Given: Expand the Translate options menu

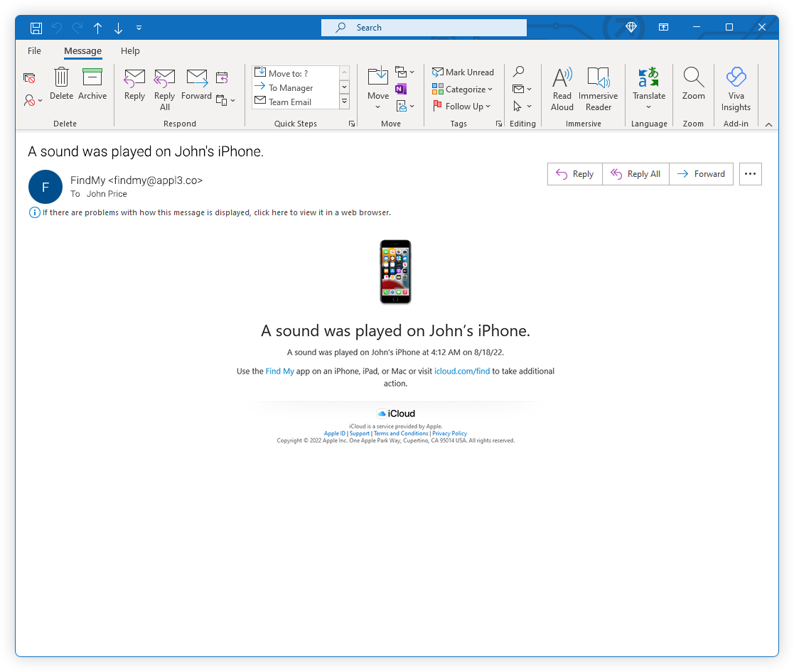Looking at the screenshot, I should pyautogui.click(x=648, y=107).
